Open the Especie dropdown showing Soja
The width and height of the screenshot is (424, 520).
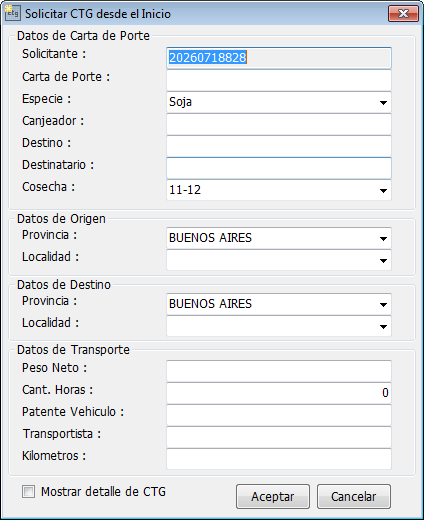pyautogui.click(x=279, y=102)
